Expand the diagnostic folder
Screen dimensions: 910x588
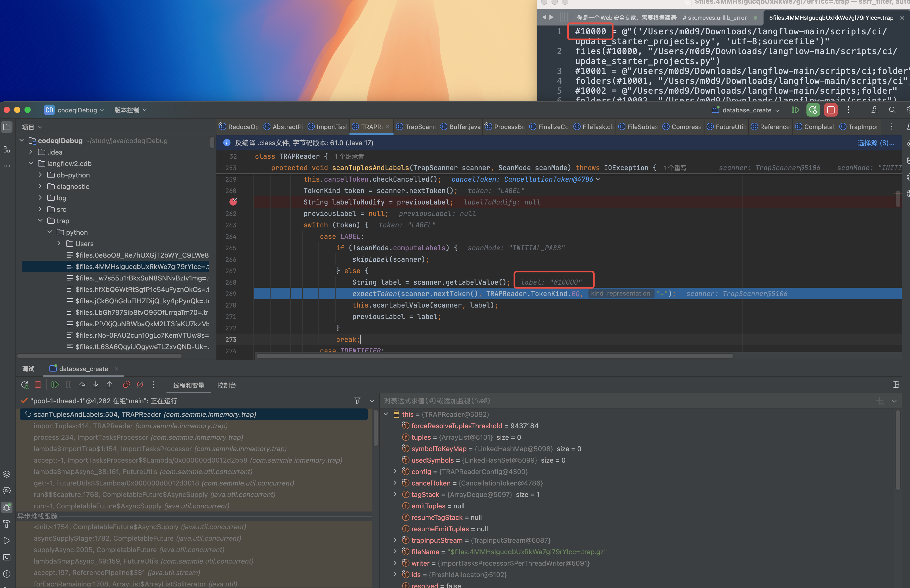click(40, 186)
